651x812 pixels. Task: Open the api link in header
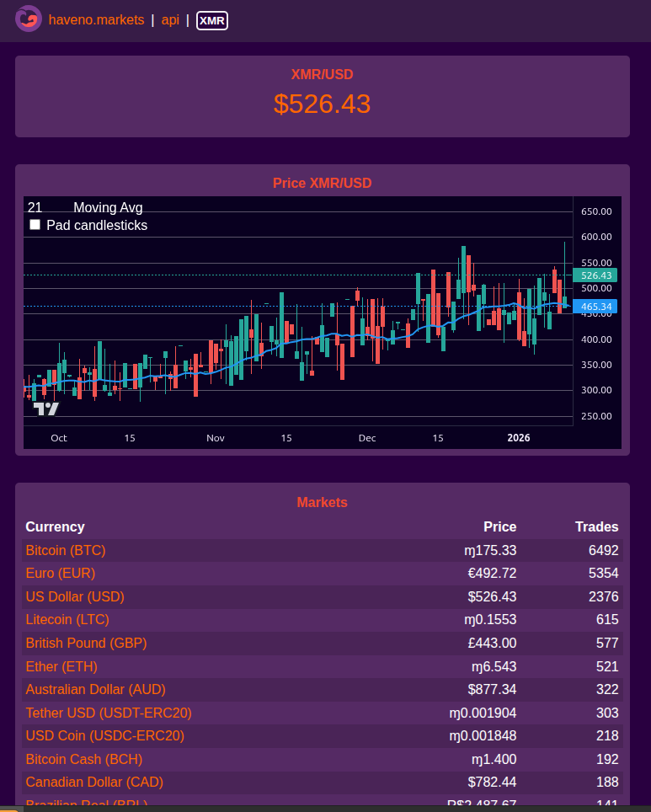click(170, 19)
